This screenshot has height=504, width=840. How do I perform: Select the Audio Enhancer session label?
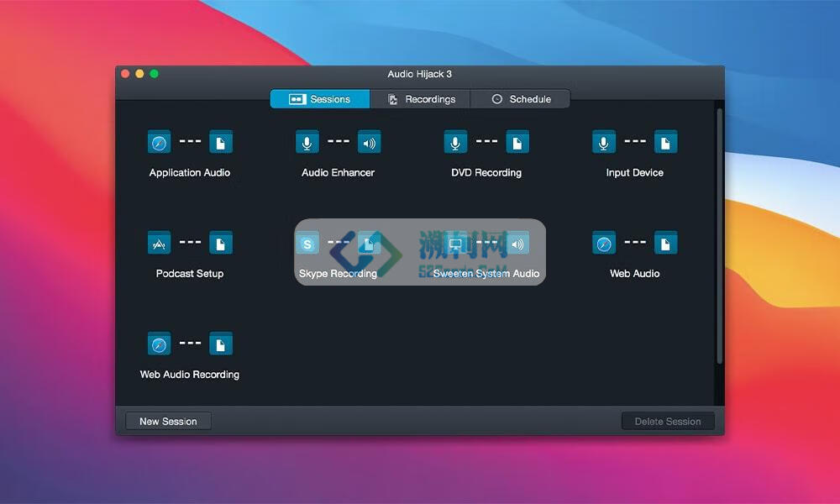coord(338,172)
